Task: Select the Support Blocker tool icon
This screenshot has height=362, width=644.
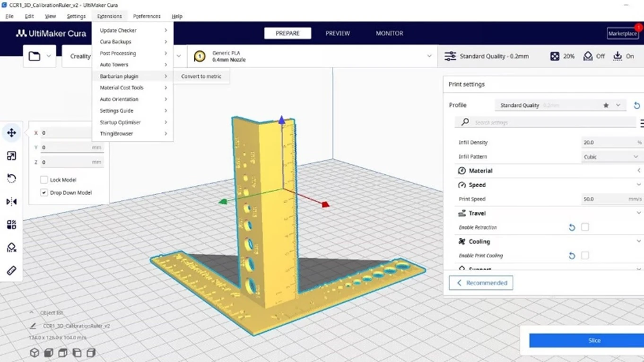Action: pos(11,248)
